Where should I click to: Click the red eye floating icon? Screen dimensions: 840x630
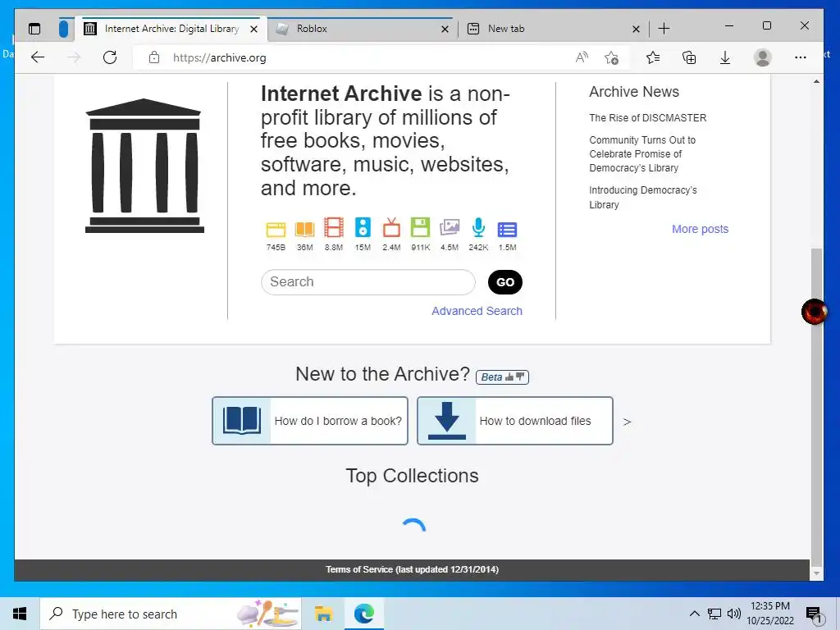pyautogui.click(x=815, y=311)
